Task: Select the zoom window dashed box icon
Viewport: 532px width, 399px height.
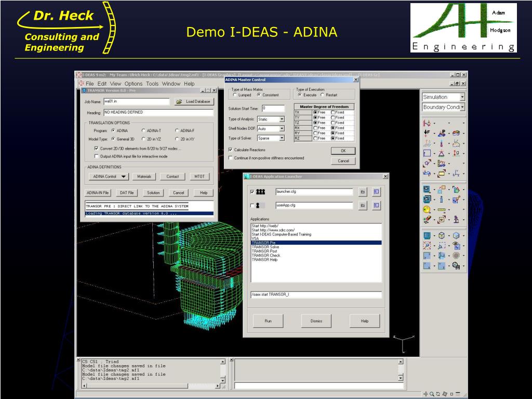Action: (442, 245)
